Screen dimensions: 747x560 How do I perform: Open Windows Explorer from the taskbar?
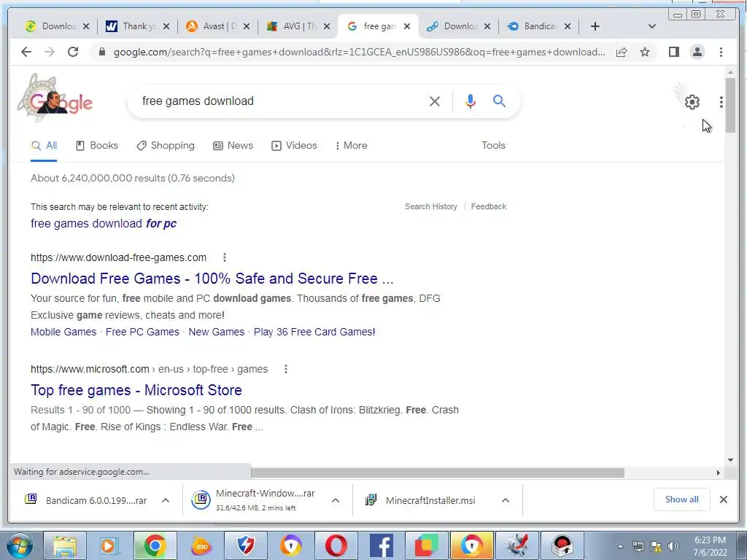pyautogui.click(x=65, y=545)
